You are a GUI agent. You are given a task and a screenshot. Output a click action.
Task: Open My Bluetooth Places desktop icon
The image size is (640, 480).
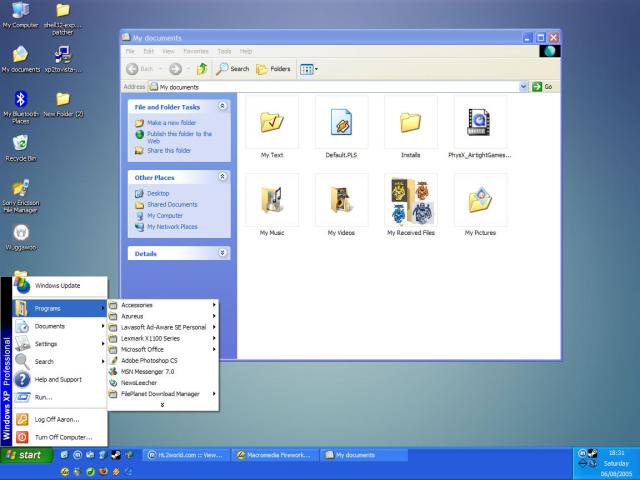click(x=20, y=107)
